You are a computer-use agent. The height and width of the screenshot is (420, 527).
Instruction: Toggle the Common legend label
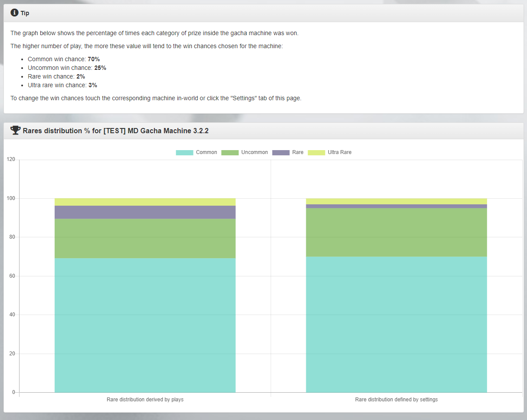click(x=206, y=152)
